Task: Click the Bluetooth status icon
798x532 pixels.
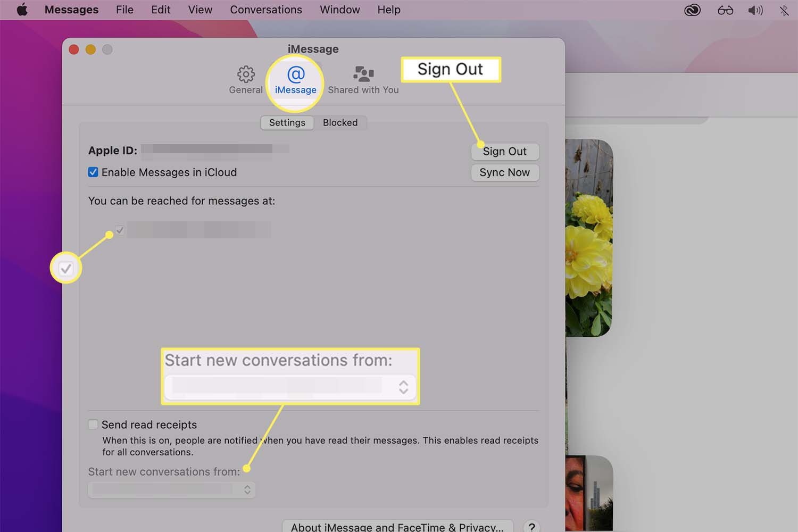Action: (784, 10)
